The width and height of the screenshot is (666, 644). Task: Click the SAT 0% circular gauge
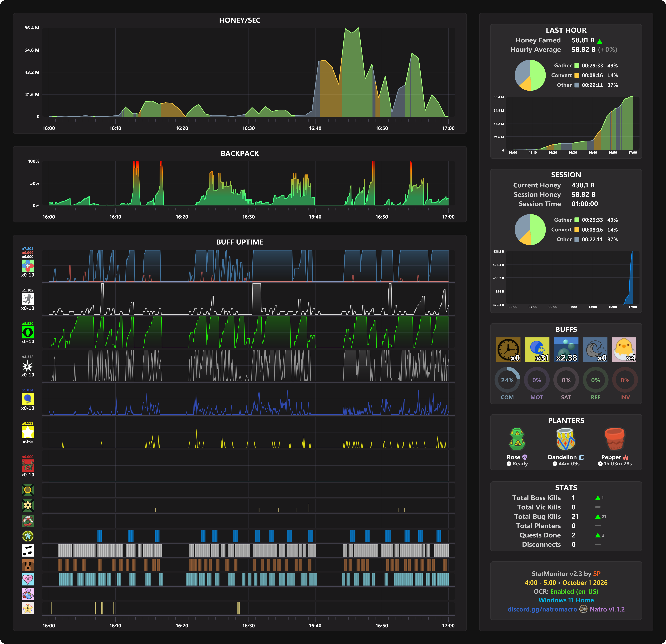566,380
